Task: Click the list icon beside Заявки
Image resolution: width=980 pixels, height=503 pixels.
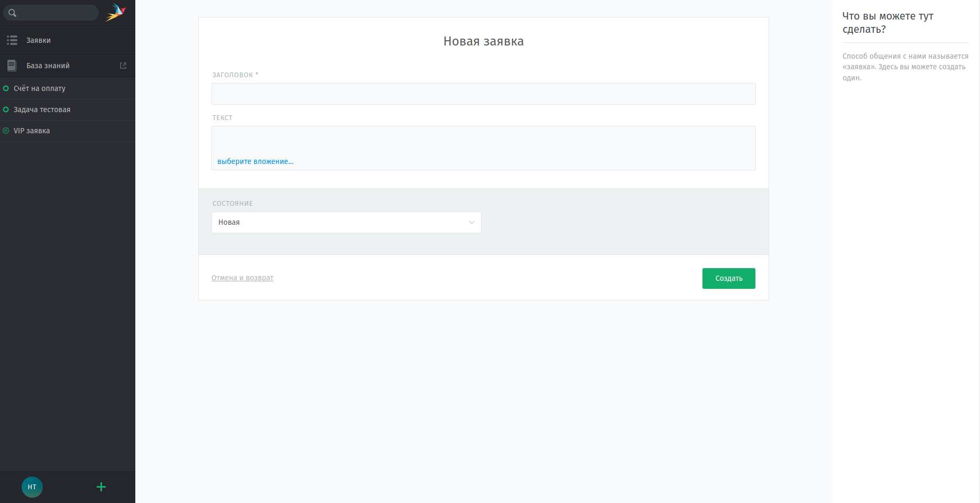Action: pyautogui.click(x=12, y=40)
